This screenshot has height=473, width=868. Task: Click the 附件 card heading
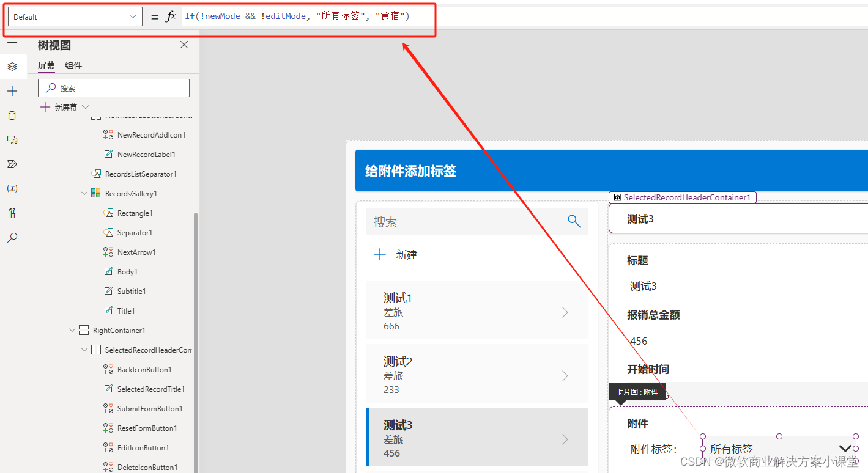pyautogui.click(x=637, y=424)
